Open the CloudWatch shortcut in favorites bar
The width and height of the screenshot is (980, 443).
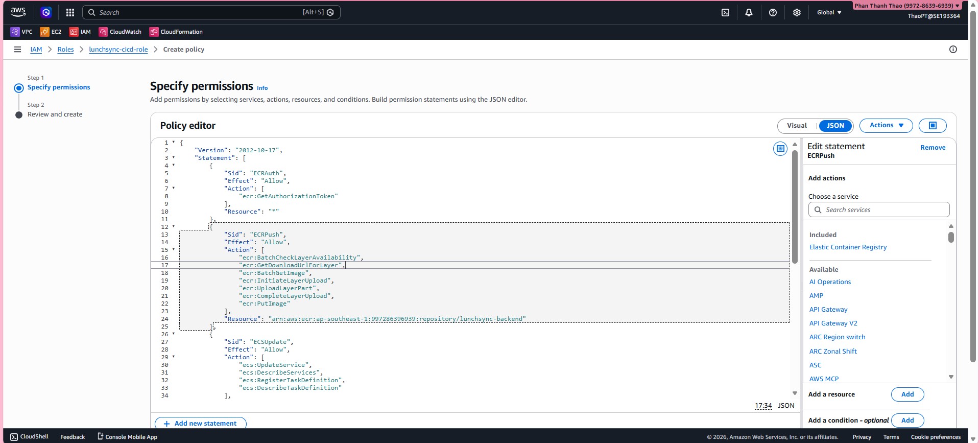click(x=120, y=32)
